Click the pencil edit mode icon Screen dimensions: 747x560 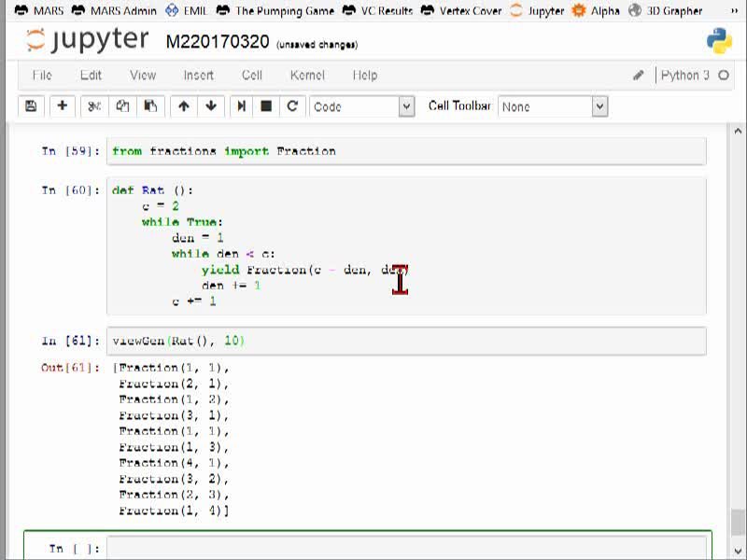[x=639, y=76]
